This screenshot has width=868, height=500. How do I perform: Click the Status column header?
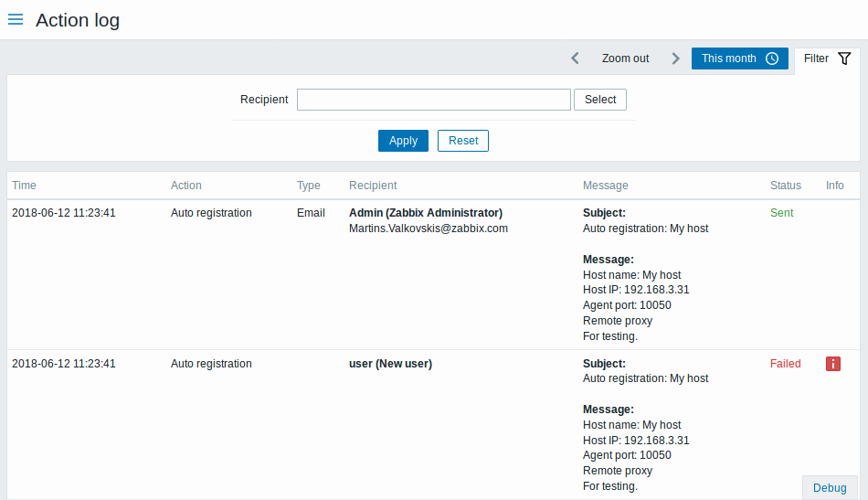(785, 186)
